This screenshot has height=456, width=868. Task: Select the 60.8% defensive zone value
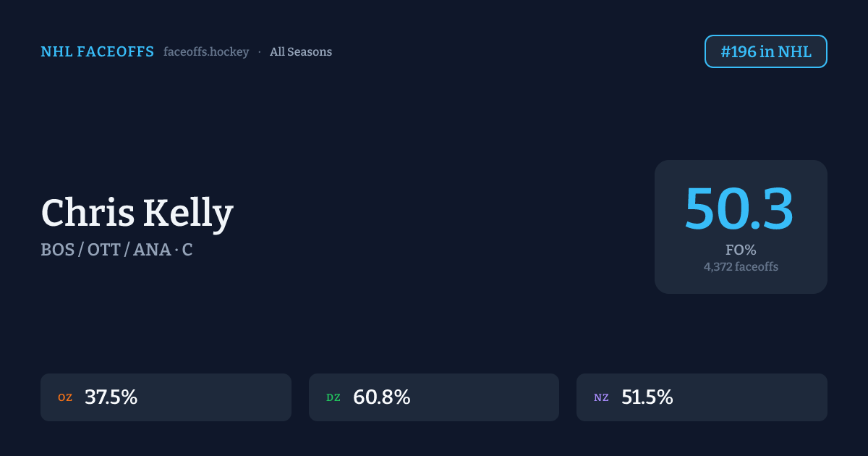[381, 397]
